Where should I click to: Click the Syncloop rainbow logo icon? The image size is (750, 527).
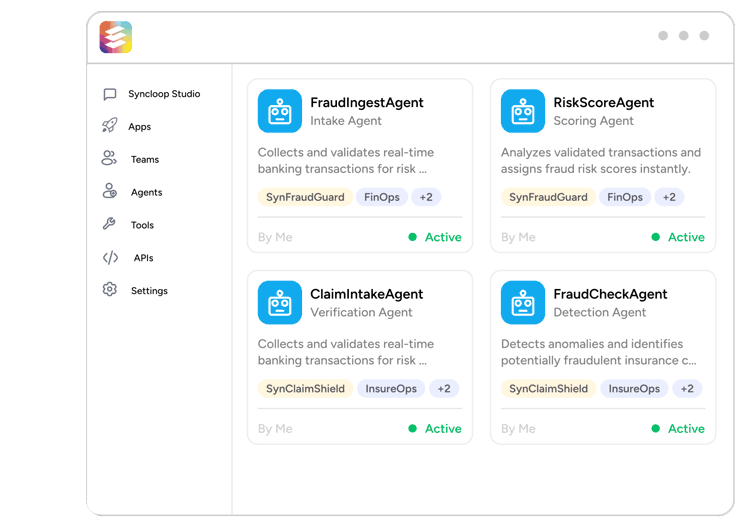[x=116, y=37]
